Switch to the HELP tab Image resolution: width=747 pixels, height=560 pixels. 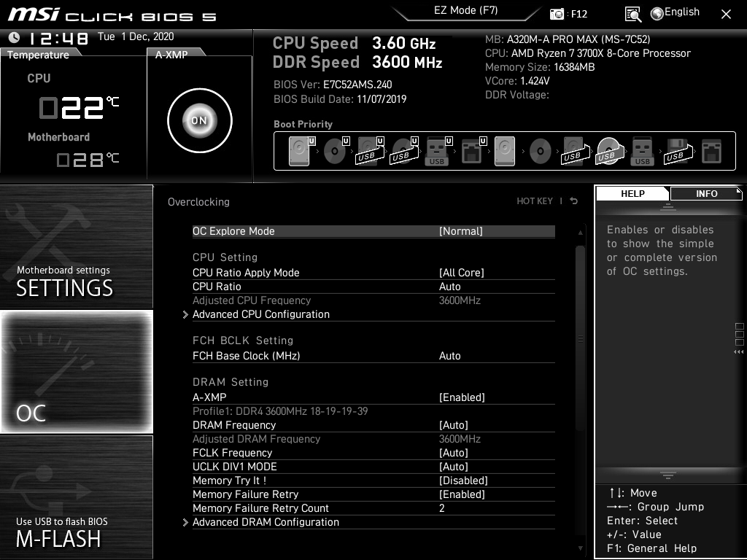click(x=632, y=193)
